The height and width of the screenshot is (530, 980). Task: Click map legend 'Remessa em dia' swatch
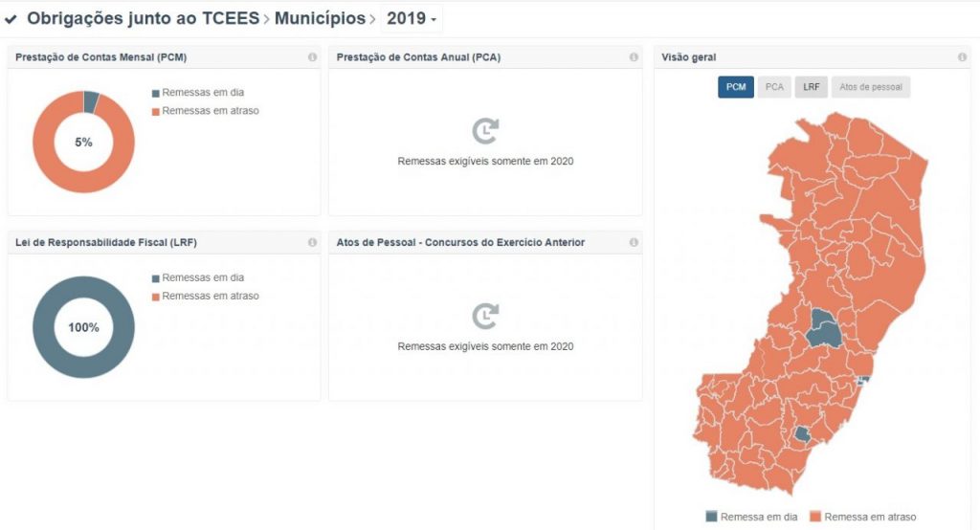(x=711, y=517)
